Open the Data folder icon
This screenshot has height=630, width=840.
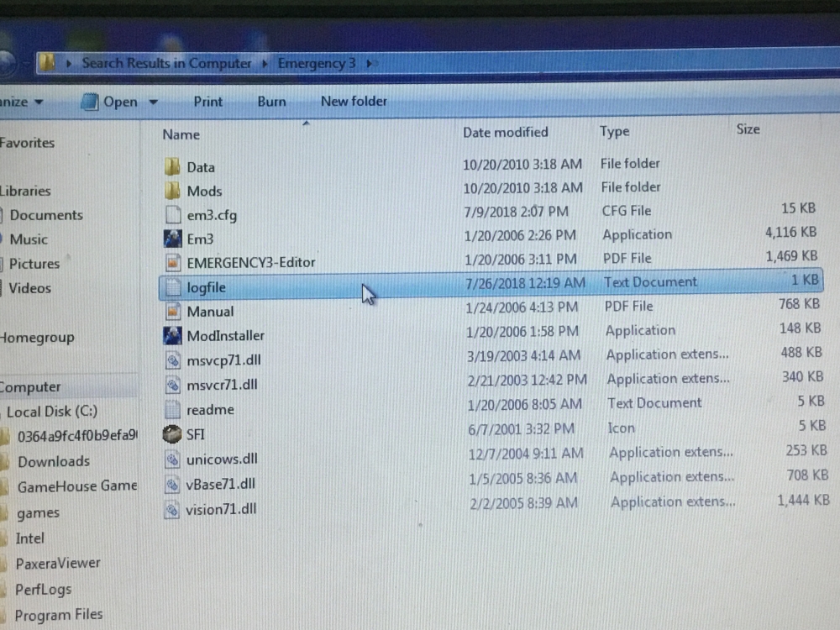click(172, 166)
